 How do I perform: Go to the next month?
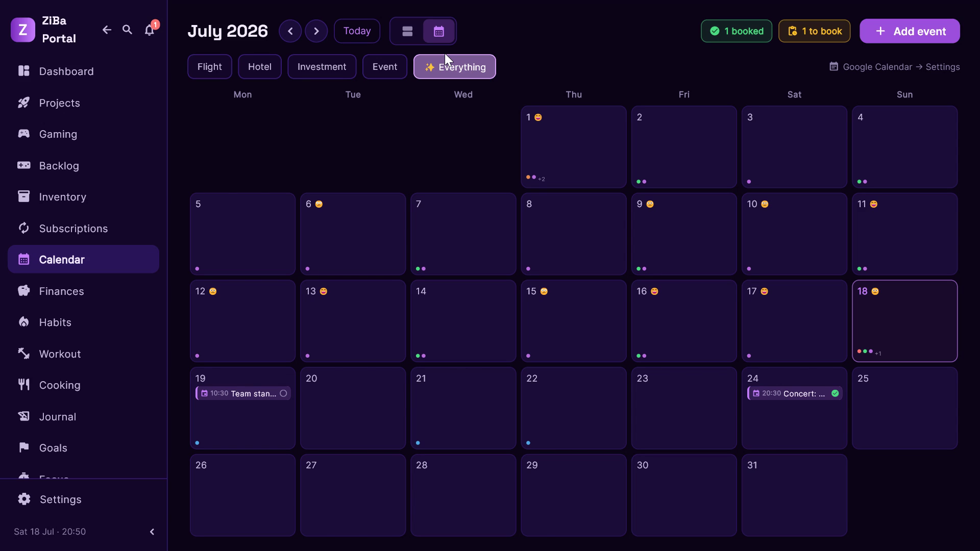316,31
